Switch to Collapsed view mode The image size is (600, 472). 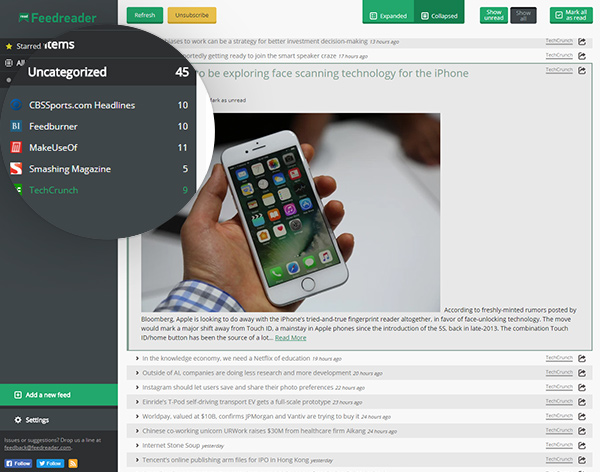pos(439,16)
